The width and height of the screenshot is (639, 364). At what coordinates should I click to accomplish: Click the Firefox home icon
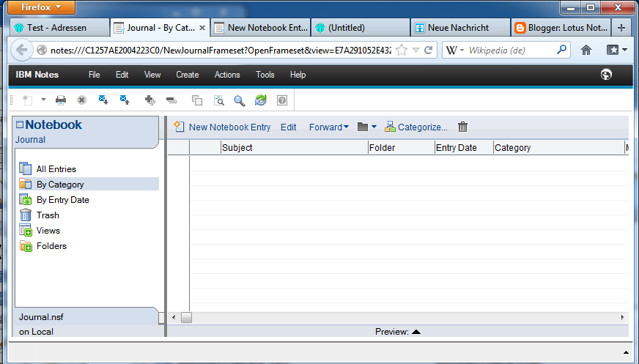click(x=586, y=50)
